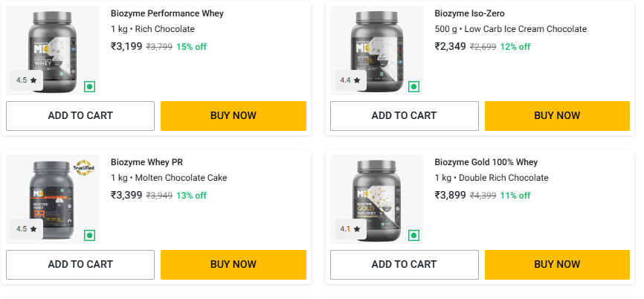Add Biozyme Performance Whey to cart
The width and height of the screenshot is (644, 299).
coord(80,115)
